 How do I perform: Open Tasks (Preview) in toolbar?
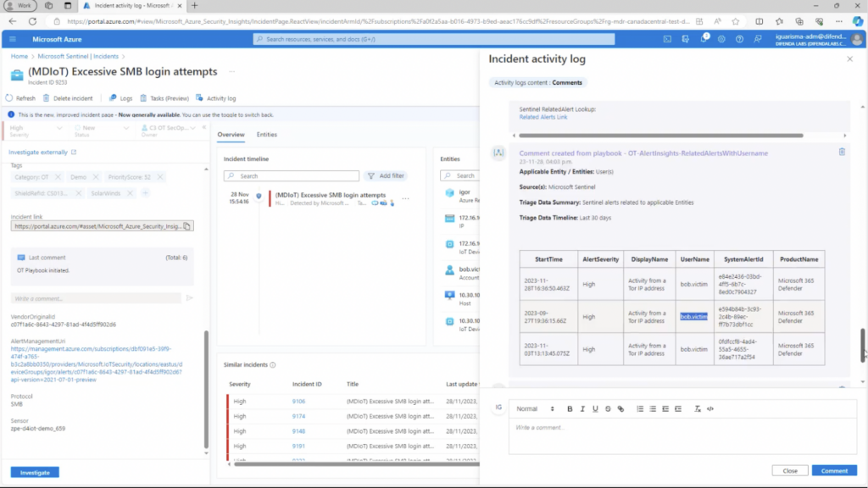(164, 98)
